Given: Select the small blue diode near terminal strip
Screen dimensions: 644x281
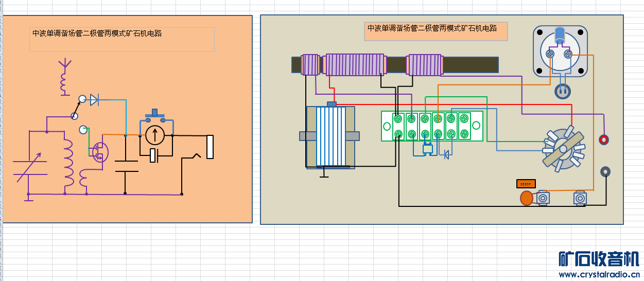Looking at the screenshot, I should tap(446, 153).
